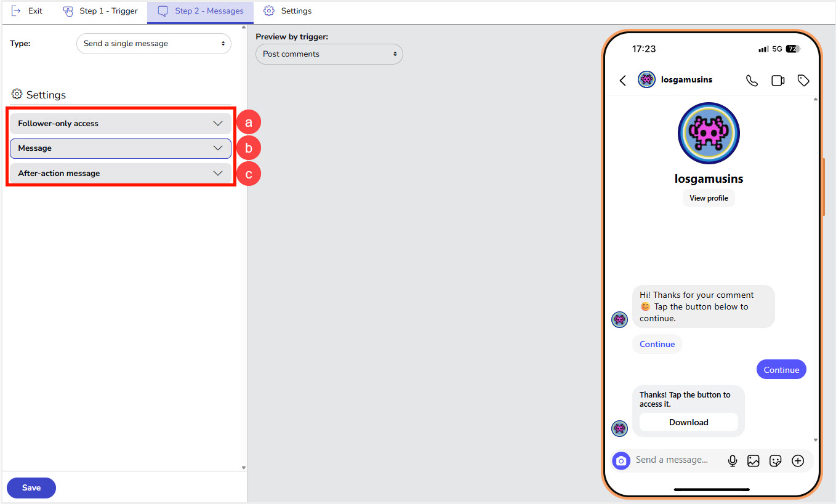Tap the microphone icon in message bar
Image resolution: width=836 pixels, height=504 pixels.
coord(732,460)
